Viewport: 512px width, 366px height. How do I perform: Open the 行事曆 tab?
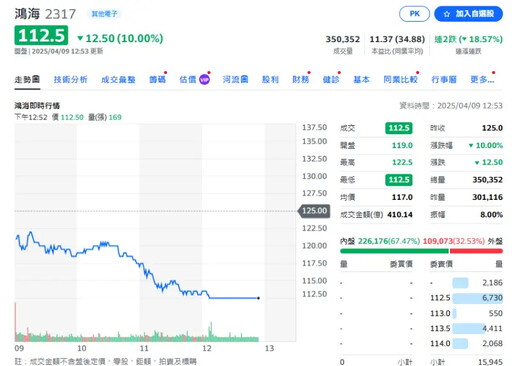[x=444, y=80]
